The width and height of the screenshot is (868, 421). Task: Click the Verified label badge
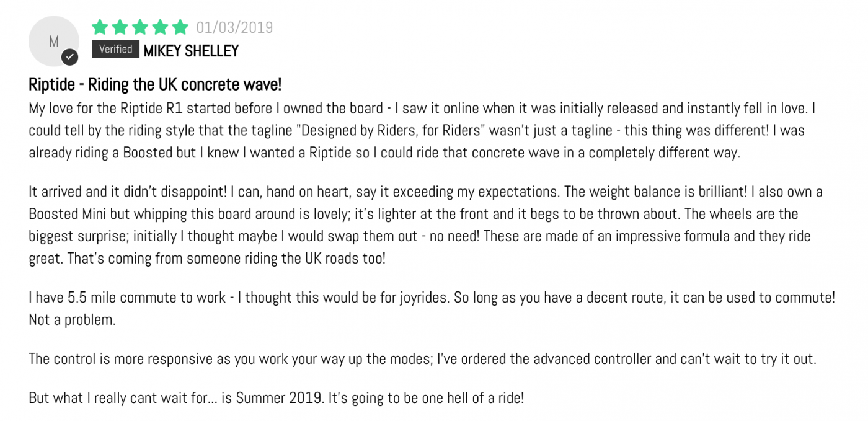click(115, 50)
